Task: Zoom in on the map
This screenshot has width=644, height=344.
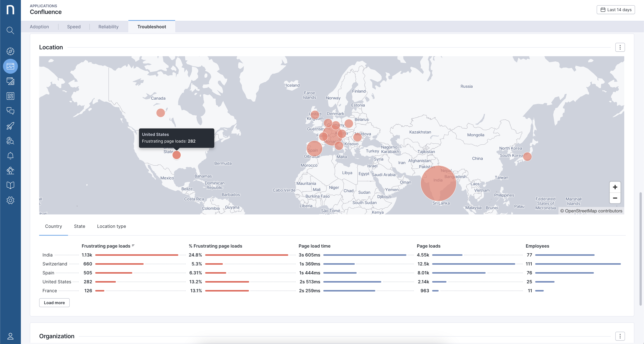Action: pyautogui.click(x=615, y=187)
